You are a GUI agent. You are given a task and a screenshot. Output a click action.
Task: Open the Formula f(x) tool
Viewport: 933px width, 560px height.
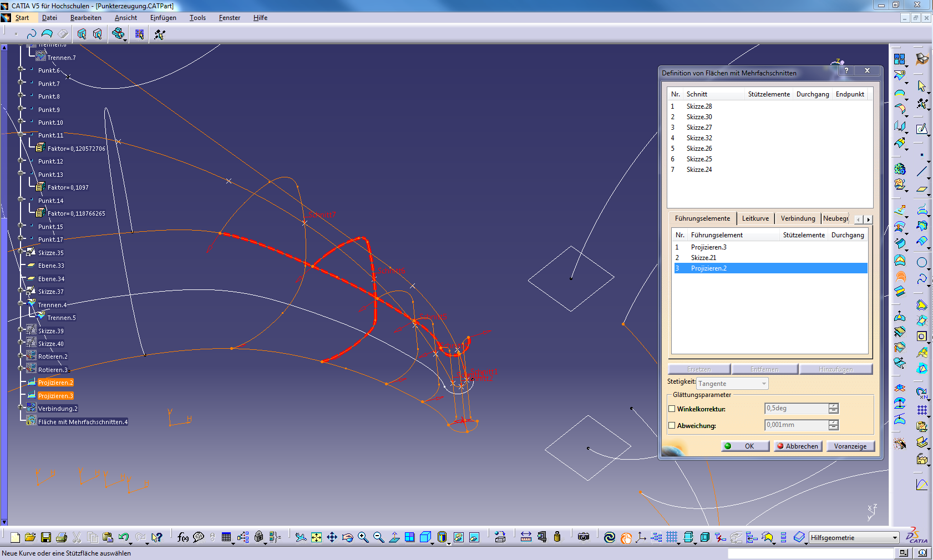point(183,537)
